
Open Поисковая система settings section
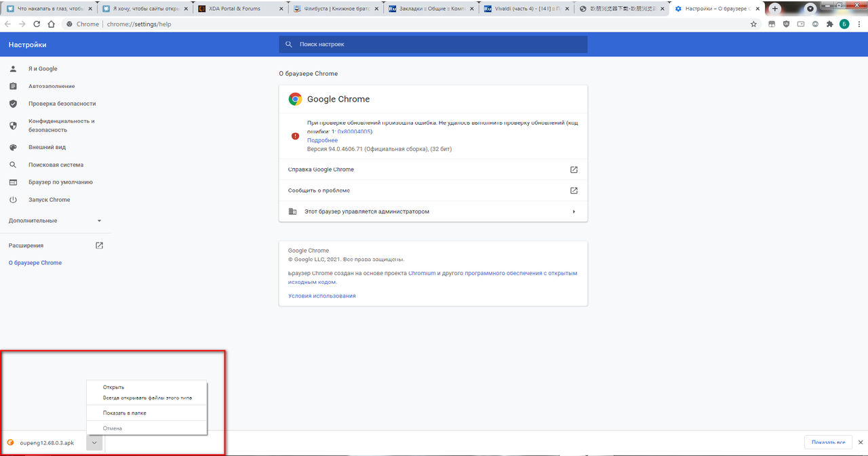click(x=56, y=165)
